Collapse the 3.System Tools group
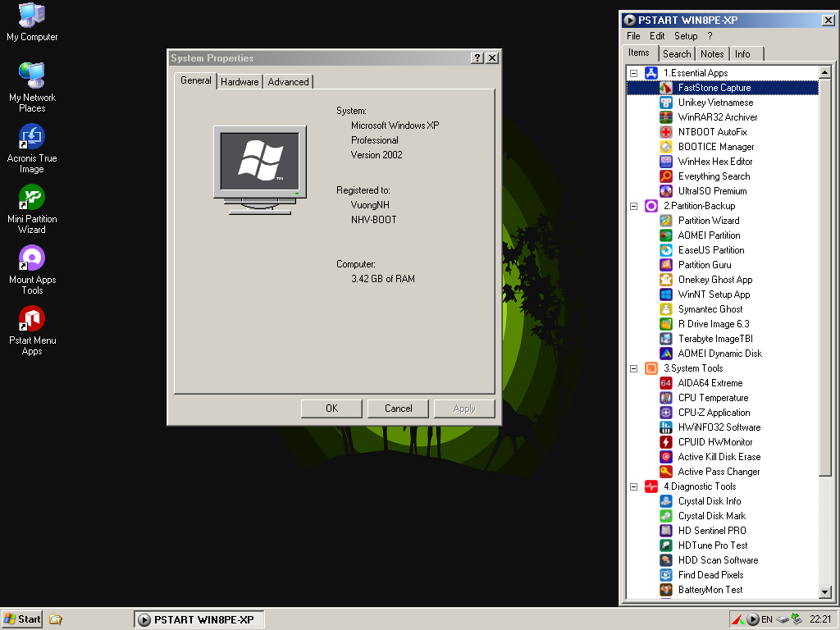Image resolution: width=840 pixels, height=630 pixels. pos(634,368)
